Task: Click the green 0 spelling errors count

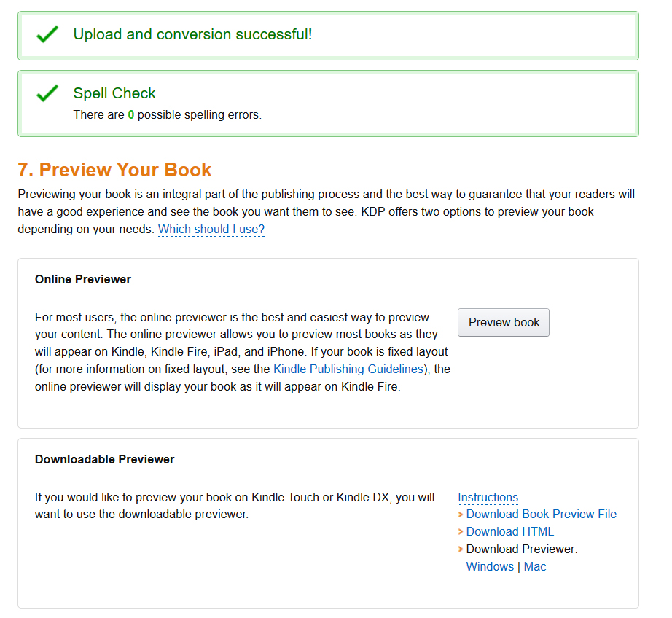Action: coord(131,115)
